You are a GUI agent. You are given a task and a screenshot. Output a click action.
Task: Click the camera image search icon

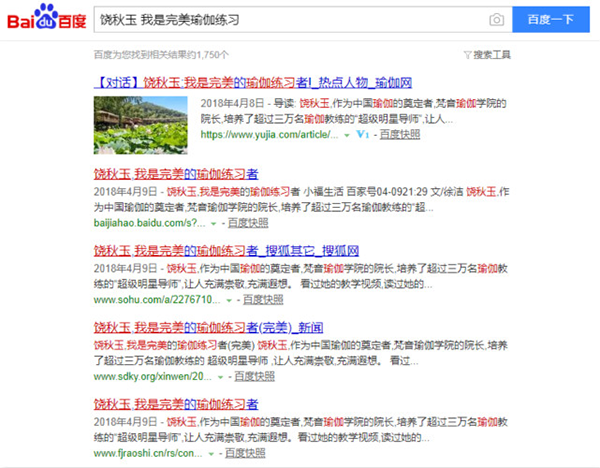[x=496, y=20]
